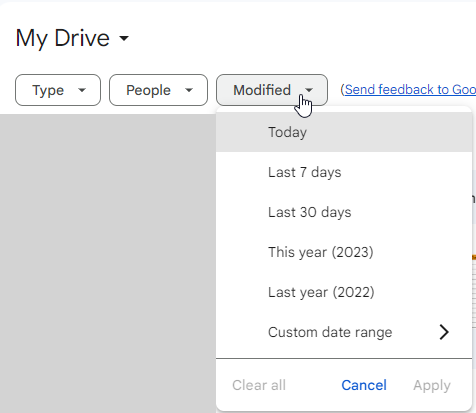The image size is (476, 413).
Task: Click the Apply button
Action: pos(432,385)
